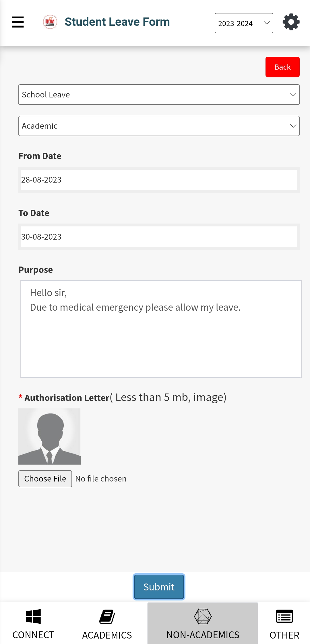Switch to the OTHER tab
The height and width of the screenshot is (644, 310).
(284, 635)
